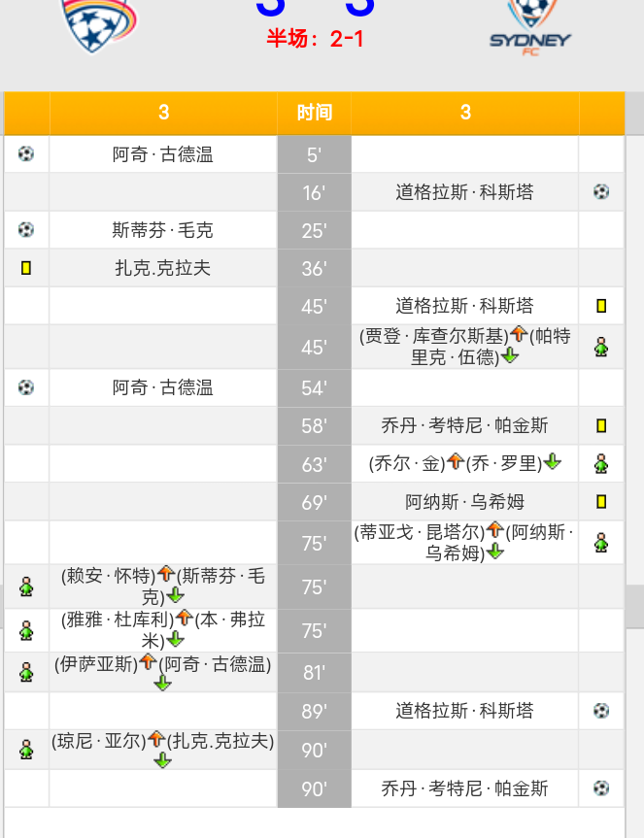Click the green sub-out arrow beside 乔·罗里
The width and height of the screenshot is (644, 838).
pos(553,462)
